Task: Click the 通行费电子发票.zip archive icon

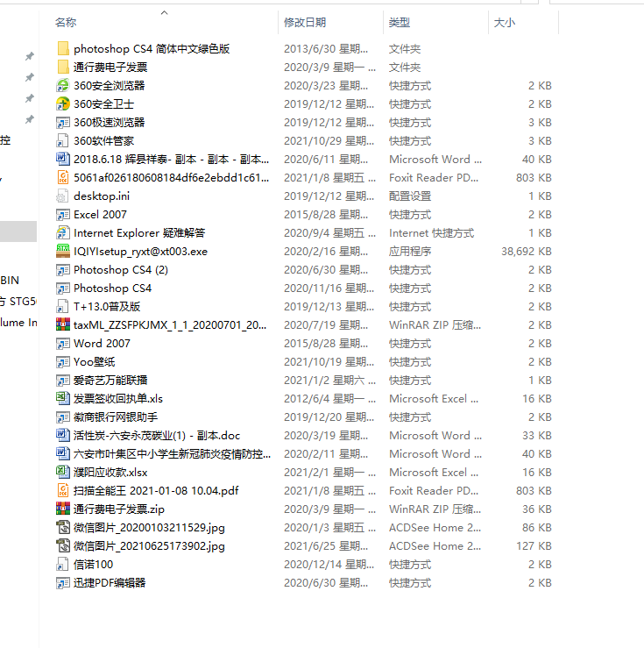Action: tap(63, 509)
